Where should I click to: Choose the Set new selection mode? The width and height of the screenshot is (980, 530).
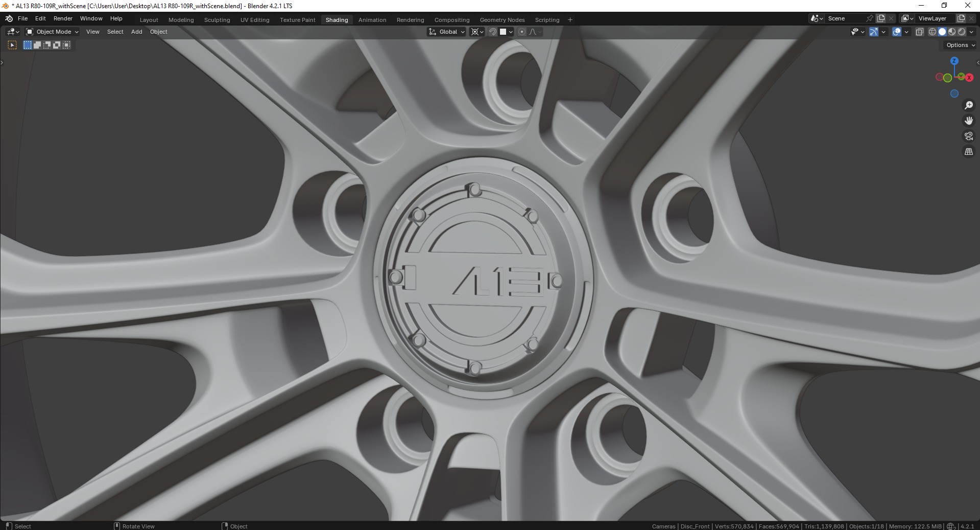click(x=28, y=45)
